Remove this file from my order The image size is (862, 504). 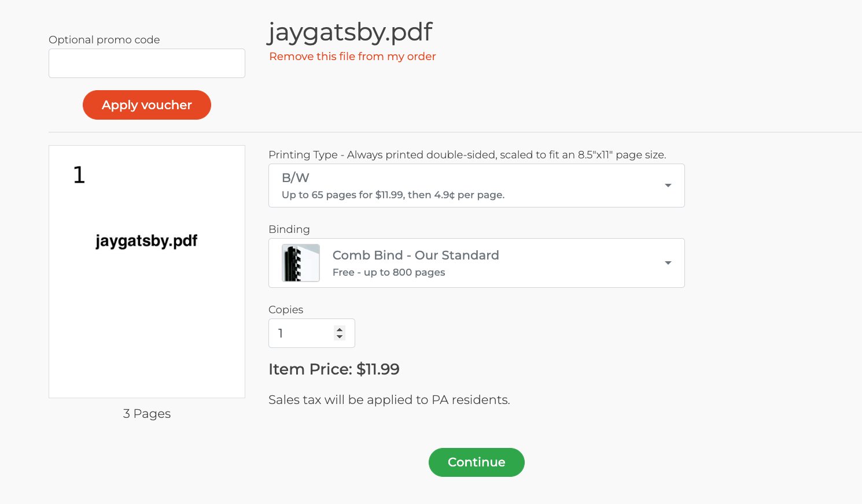point(352,57)
